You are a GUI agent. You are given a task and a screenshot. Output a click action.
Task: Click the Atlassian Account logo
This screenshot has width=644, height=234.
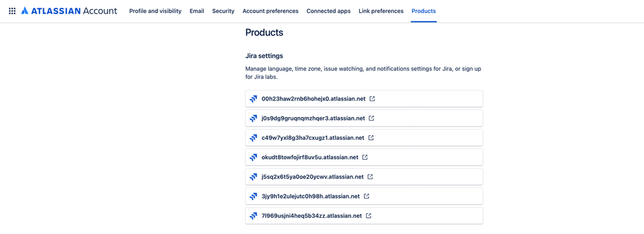(x=69, y=11)
